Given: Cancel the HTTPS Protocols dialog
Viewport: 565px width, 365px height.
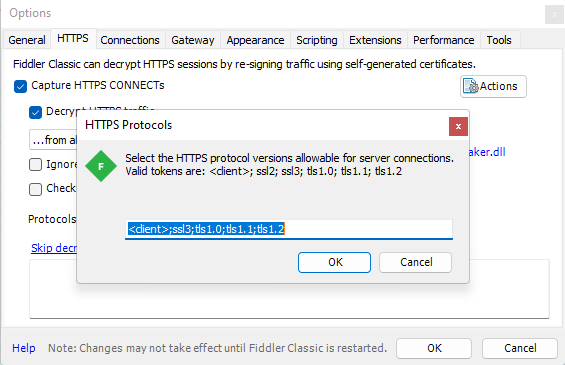Looking at the screenshot, I should (415, 262).
